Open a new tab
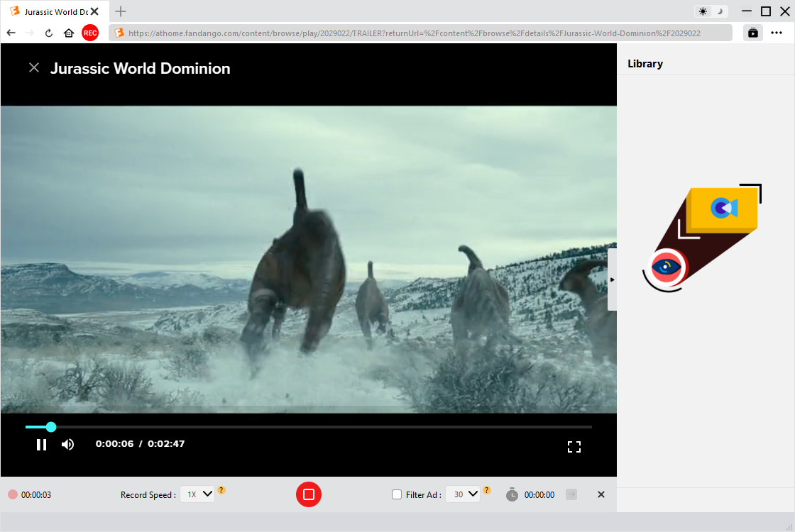 [121, 11]
